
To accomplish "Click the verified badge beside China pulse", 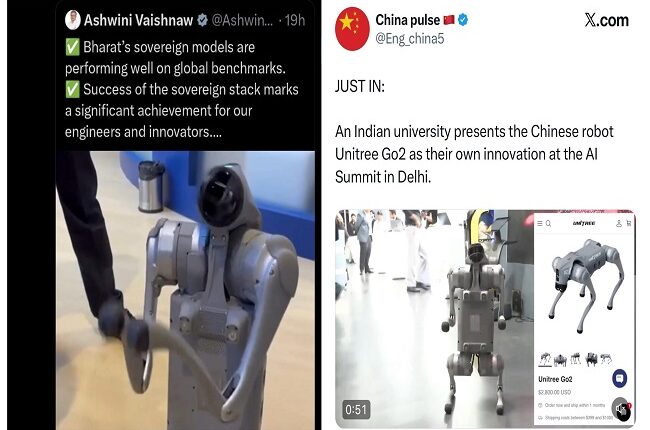I will [x=463, y=19].
